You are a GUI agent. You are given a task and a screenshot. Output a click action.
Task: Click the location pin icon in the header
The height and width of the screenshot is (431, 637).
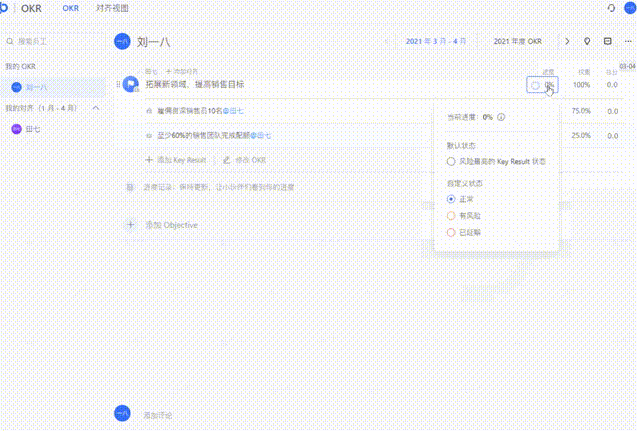587,41
